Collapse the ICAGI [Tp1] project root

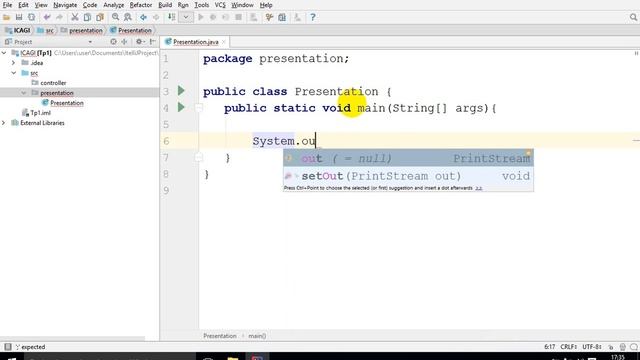point(4,53)
